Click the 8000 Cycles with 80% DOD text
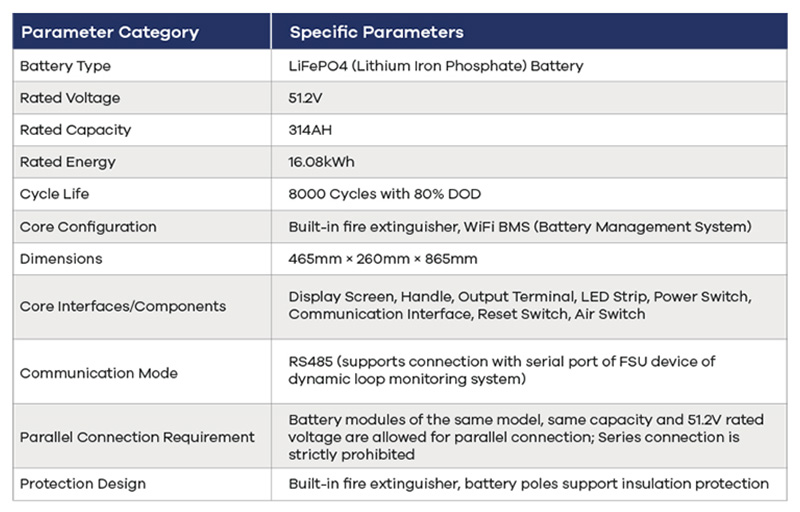The height and width of the screenshot is (512, 800). click(x=385, y=194)
